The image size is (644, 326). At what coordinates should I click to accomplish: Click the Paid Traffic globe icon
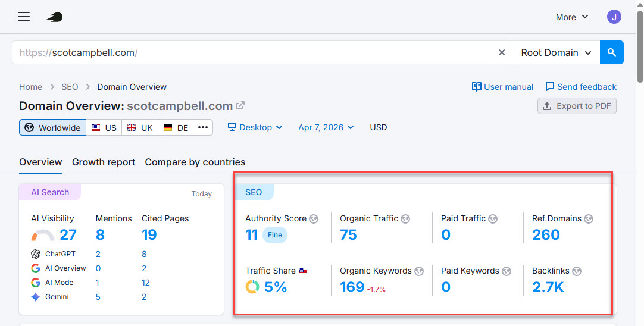click(493, 219)
